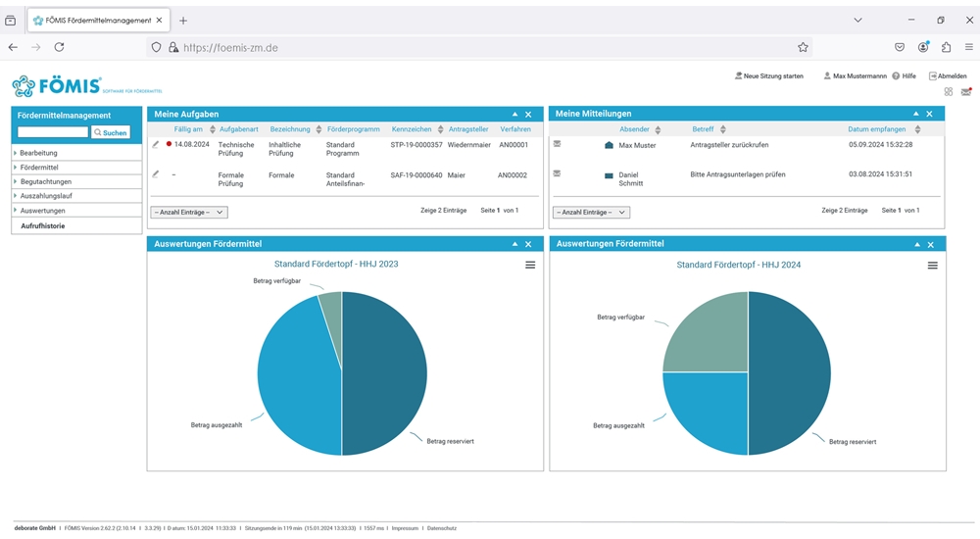Open Aufrufhistorie in the sidebar

42,225
